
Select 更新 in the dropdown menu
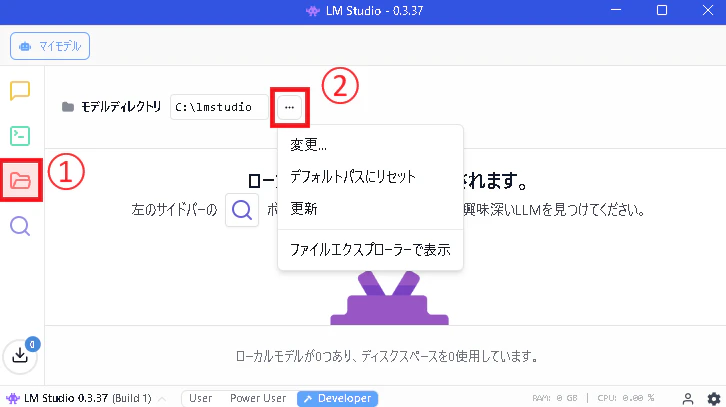(x=370, y=209)
